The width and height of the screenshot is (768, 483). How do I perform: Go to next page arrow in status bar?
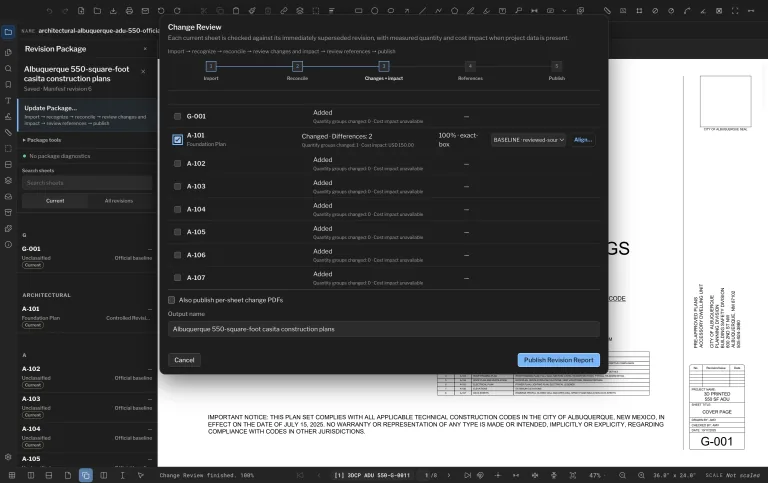click(449, 475)
